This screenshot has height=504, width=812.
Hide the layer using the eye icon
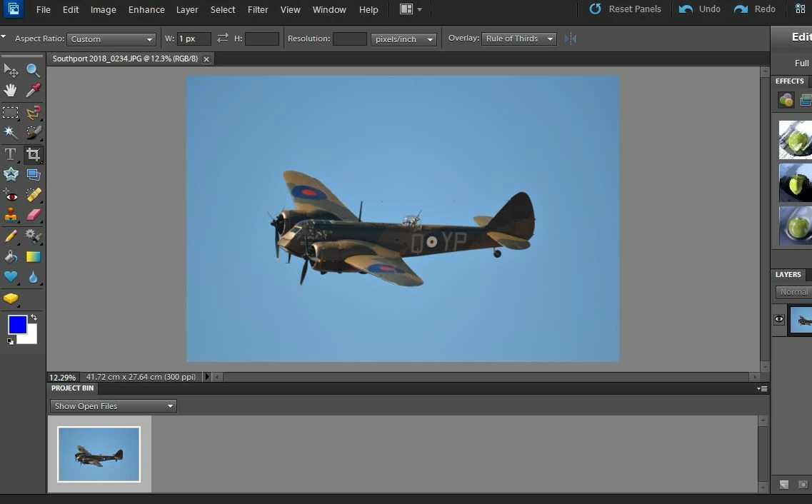779,319
